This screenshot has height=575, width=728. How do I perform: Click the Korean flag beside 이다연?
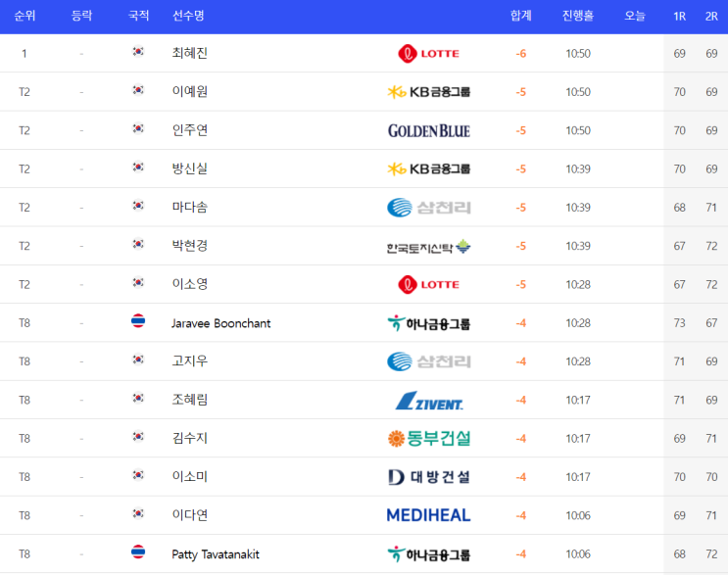[138, 513]
